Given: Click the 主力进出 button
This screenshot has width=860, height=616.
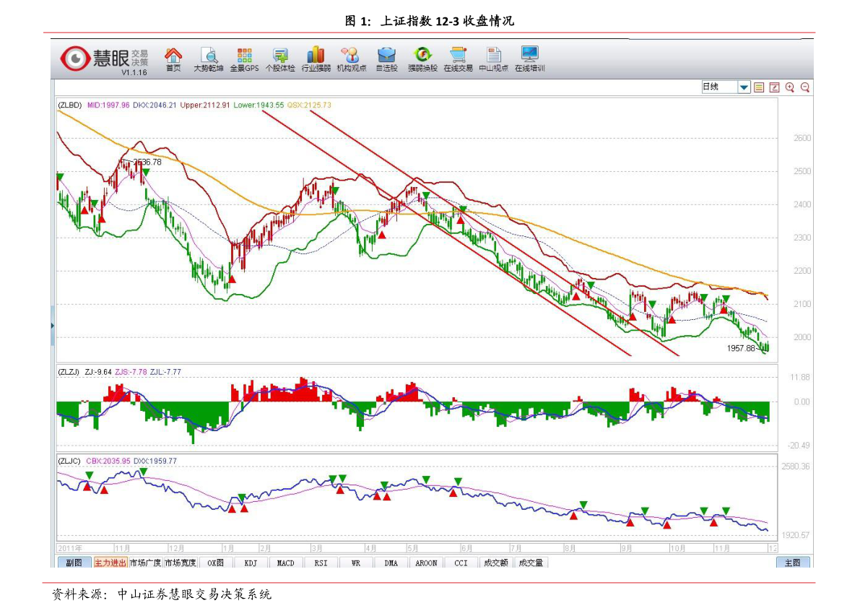Looking at the screenshot, I should pyautogui.click(x=110, y=563).
